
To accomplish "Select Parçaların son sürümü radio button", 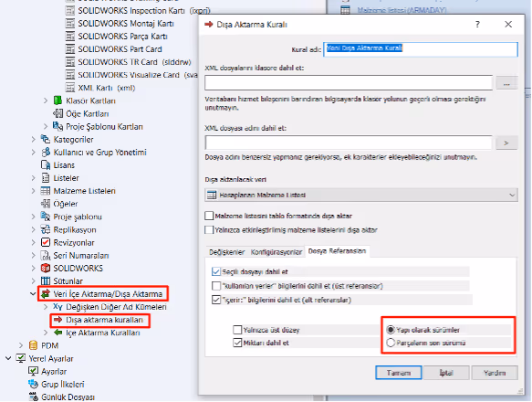I will click(x=391, y=343).
